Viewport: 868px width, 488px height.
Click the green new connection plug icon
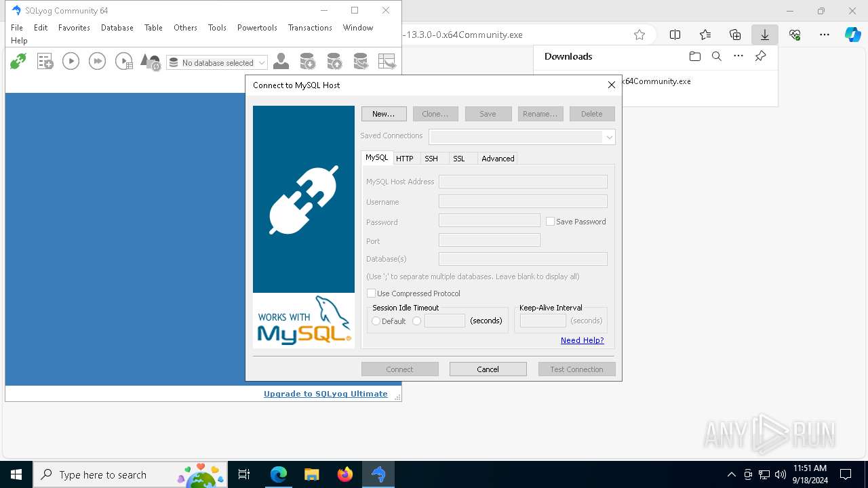(18, 62)
